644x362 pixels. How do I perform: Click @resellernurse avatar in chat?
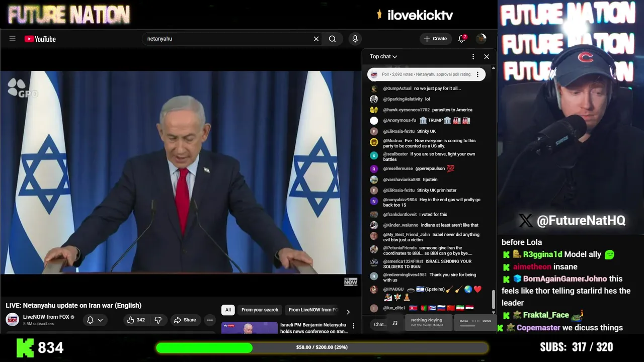374,169
